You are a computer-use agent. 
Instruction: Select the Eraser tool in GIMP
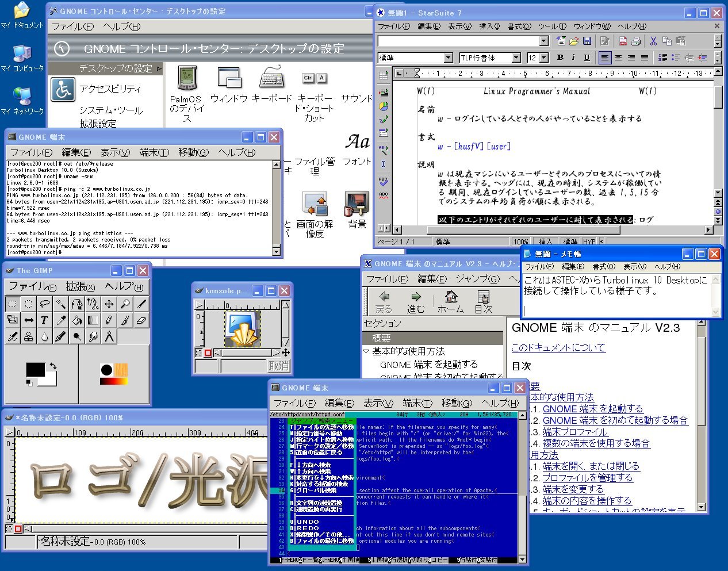(x=141, y=320)
